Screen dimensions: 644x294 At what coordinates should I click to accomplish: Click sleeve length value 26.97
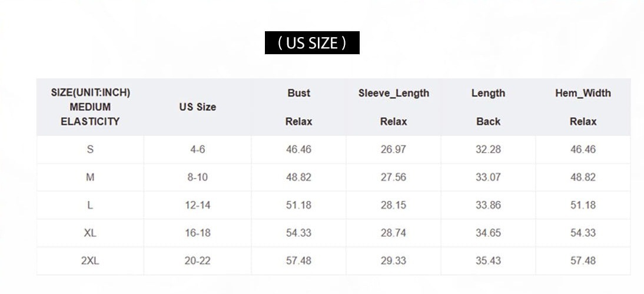[393, 150]
